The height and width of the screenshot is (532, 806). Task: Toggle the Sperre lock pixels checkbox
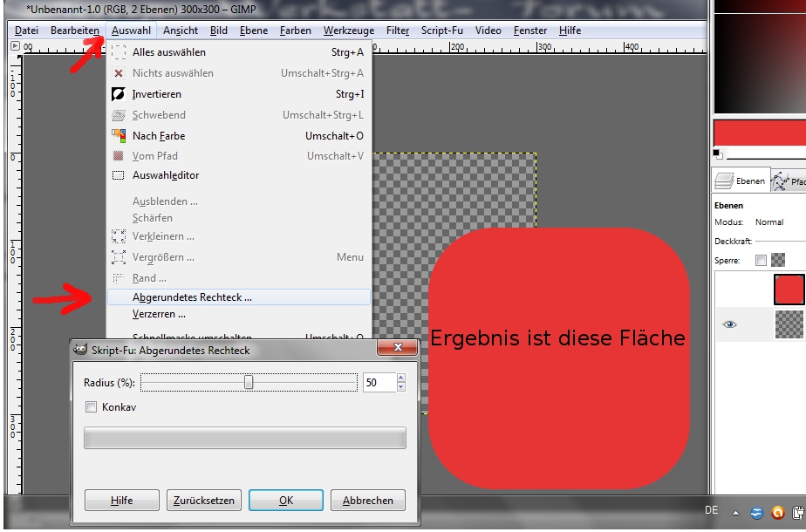(x=761, y=260)
